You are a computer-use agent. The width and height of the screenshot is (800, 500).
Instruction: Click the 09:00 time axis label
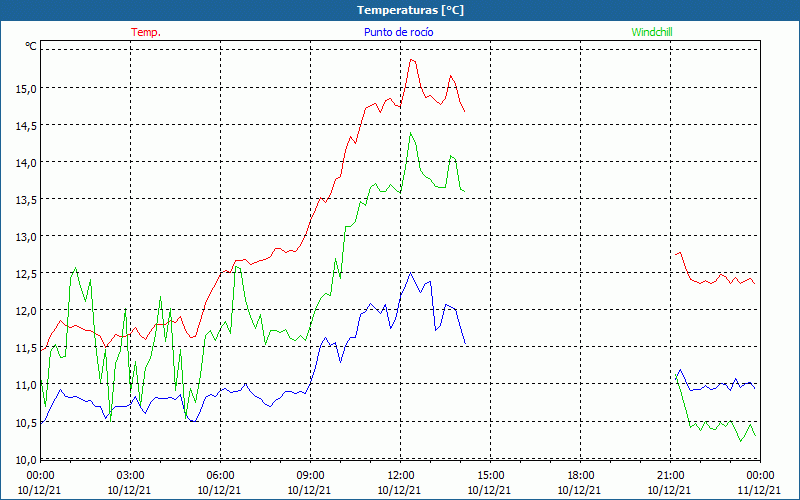click(x=311, y=476)
